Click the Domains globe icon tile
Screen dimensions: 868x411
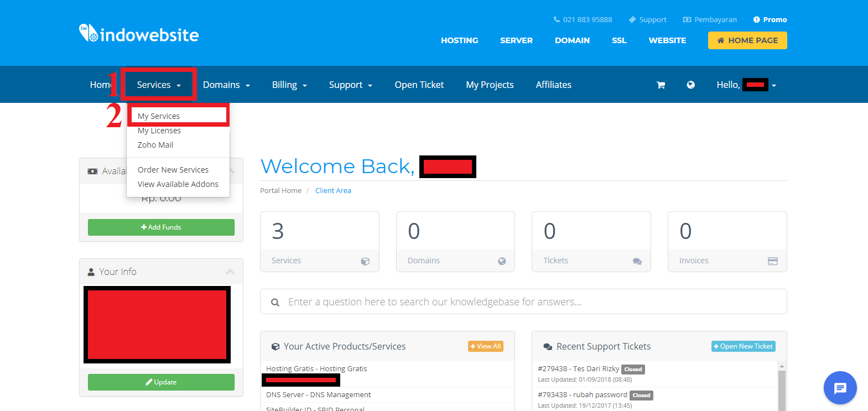click(502, 261)
